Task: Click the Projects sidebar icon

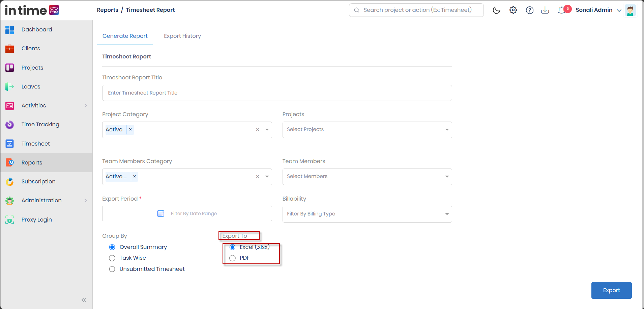Action: pos(9,68)
